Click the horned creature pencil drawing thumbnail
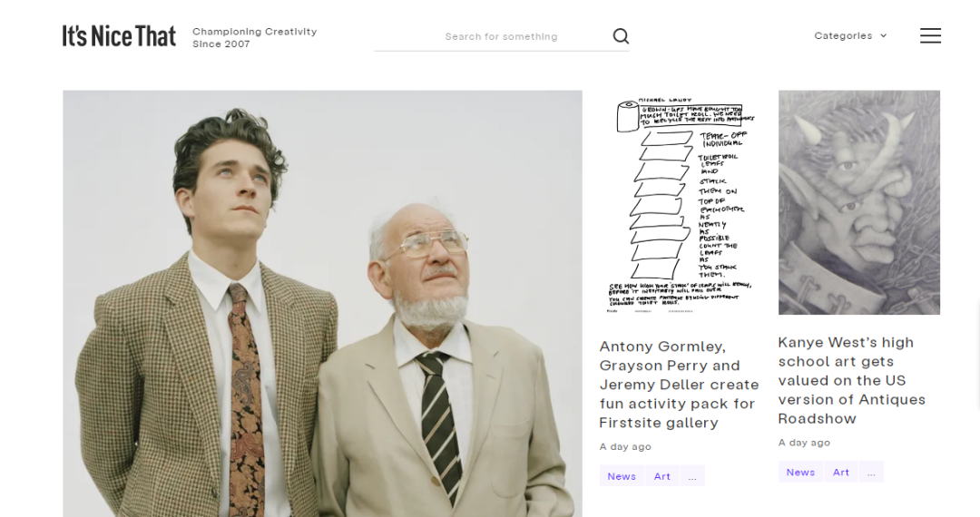This screenshot has width=980, height=517. (x=858, y=202)
